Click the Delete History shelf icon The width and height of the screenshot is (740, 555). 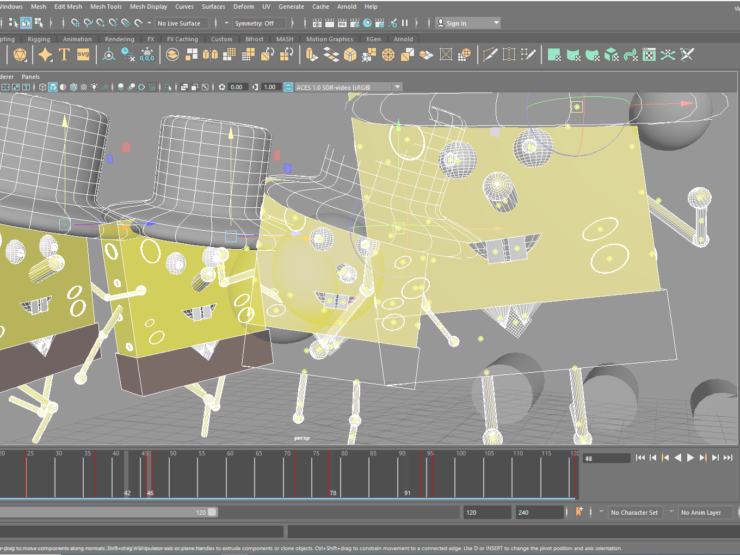point(127,55)
